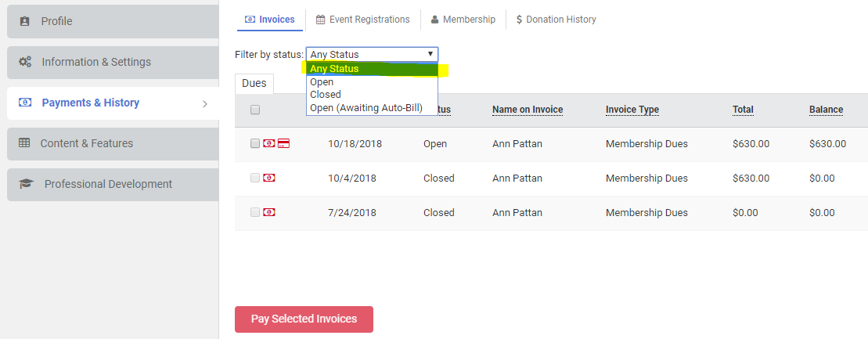Click the Content & Features grid icon
This screenshot has width=868, height=339.
(x=24, y=143)
